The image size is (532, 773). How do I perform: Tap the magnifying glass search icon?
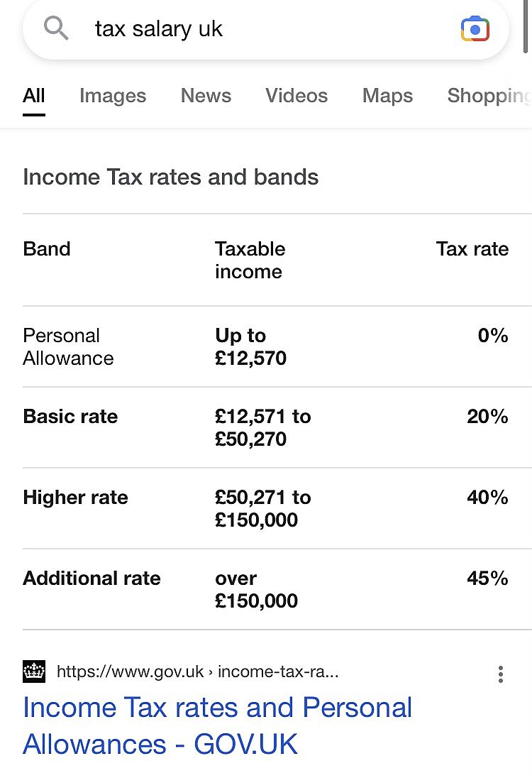click(x=56, y=28)
